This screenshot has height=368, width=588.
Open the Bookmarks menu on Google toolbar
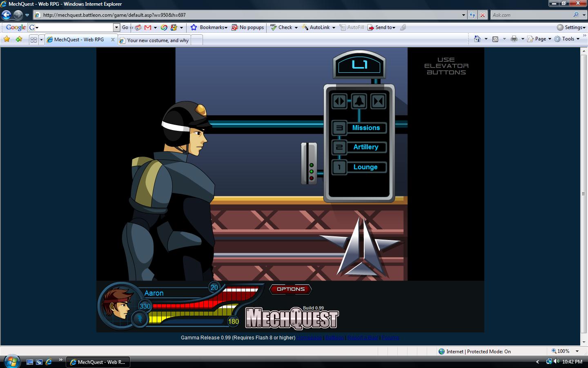pos(209,27)
